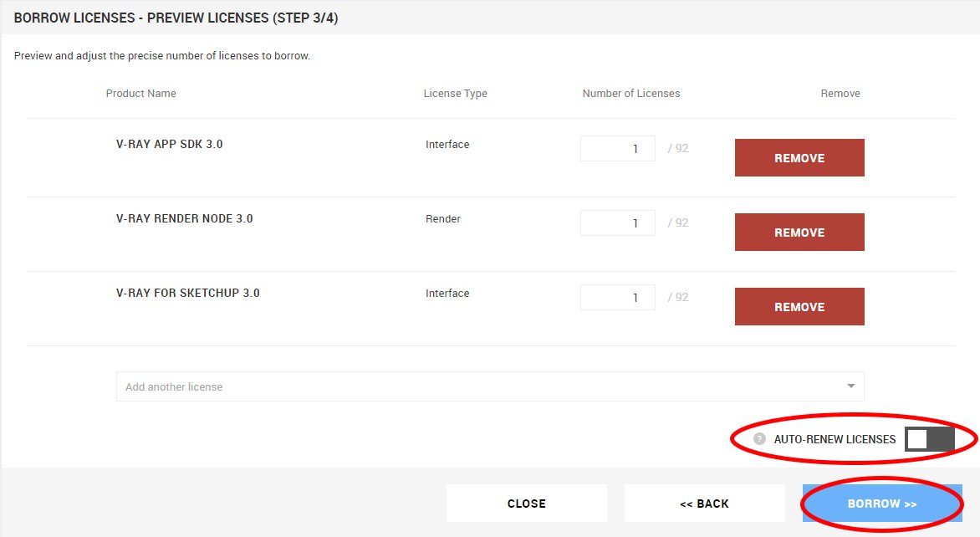The image size is (980, 537).
Task: Select the V-RAY APP SDK 3.0 product name
Action: (170, 144)
